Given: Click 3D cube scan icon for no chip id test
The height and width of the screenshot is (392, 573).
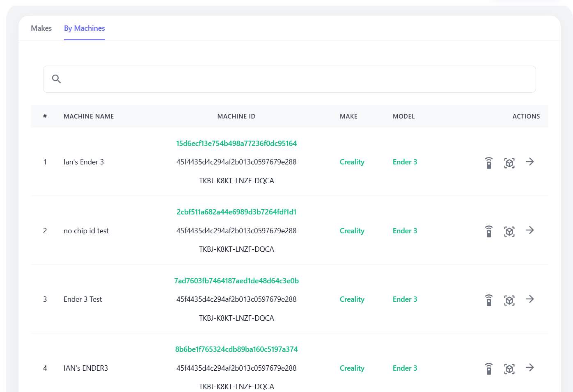Looking at the screenshot, I should tap(509, 232).
